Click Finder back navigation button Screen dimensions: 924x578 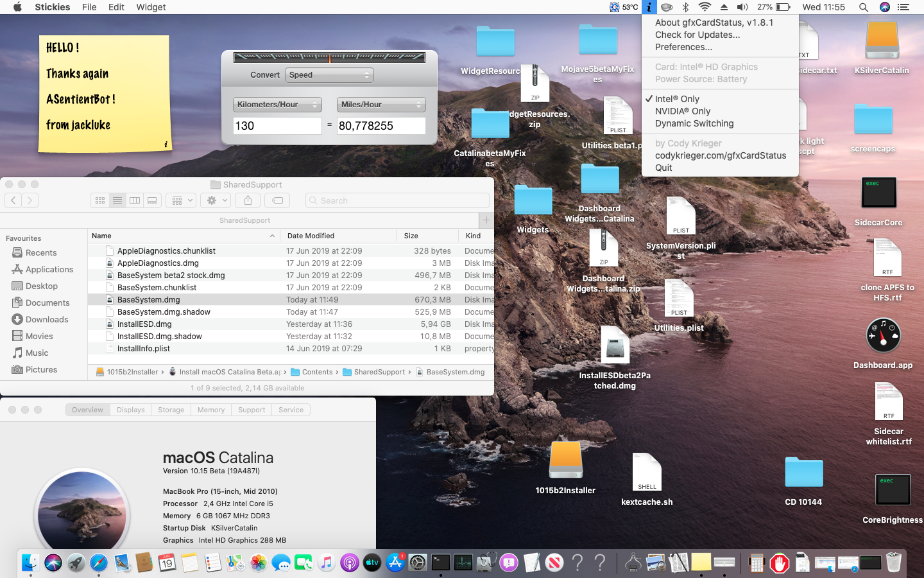(x=13, y=200)
